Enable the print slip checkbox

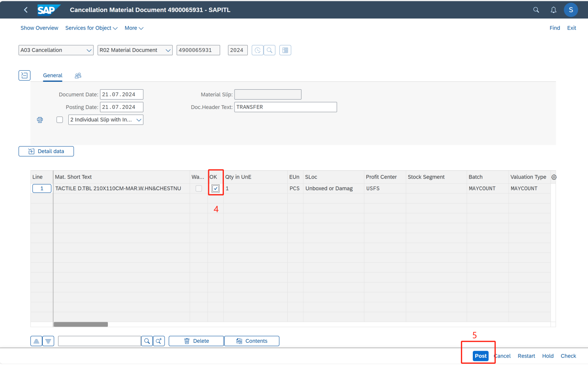60,120
